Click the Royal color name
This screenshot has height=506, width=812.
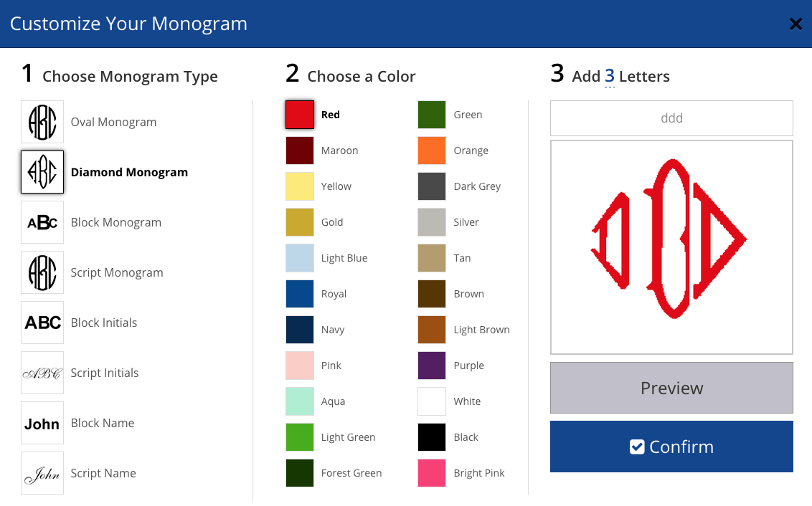point(334,294)
